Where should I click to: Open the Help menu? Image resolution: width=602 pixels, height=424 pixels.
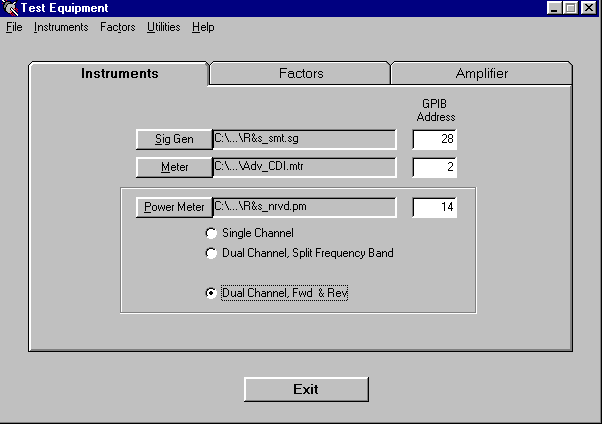(x=203, y=27)
